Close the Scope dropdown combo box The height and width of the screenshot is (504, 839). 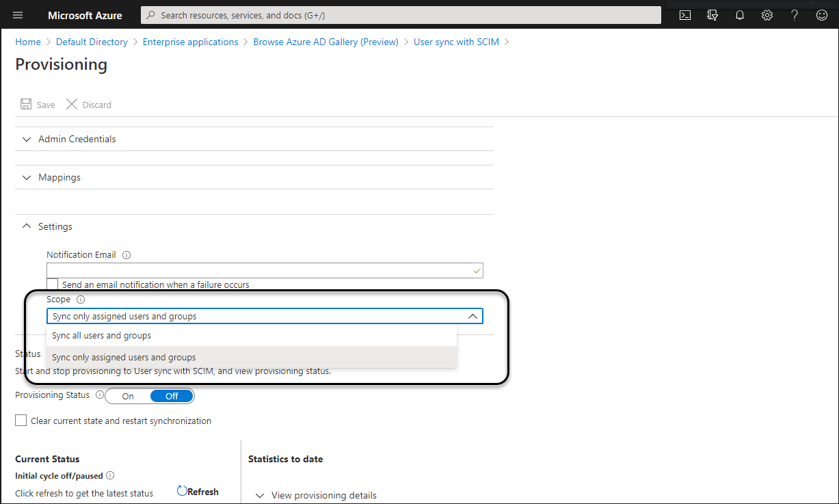[x=265, y=316]
